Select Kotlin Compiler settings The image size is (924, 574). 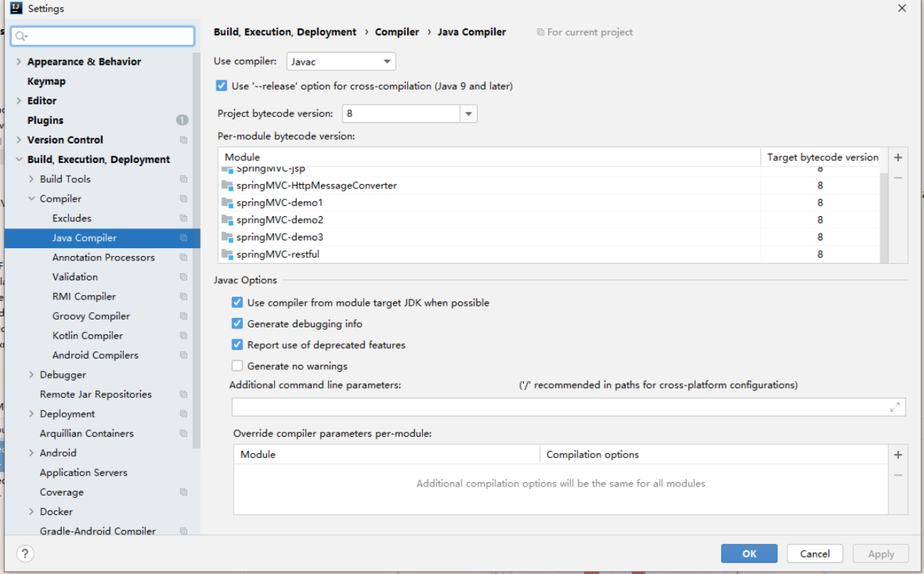(x=88, y=336)
